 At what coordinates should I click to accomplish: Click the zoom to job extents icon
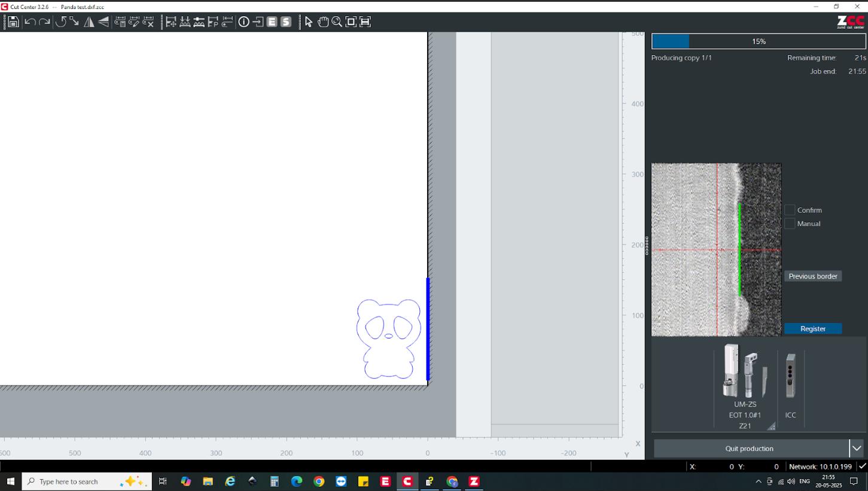click(365, 22)
